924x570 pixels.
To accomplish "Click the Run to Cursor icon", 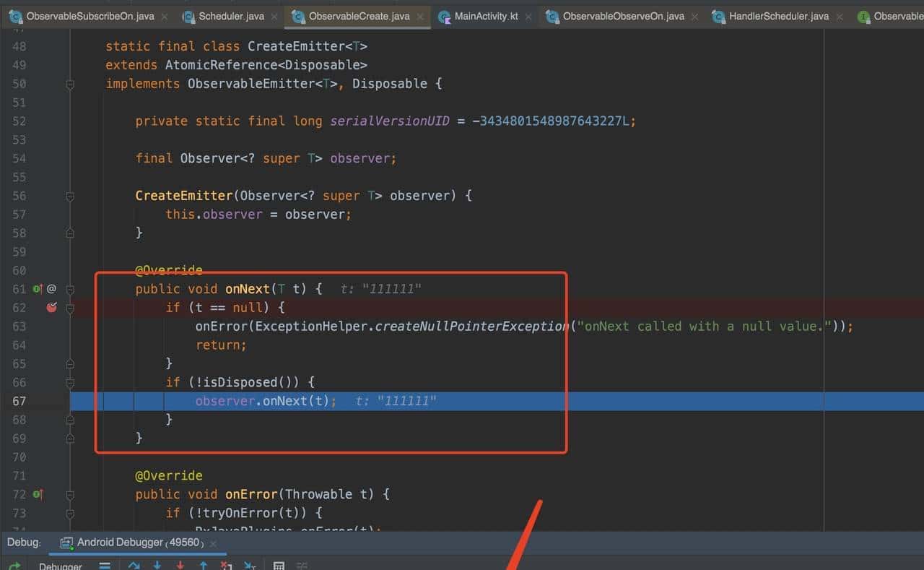I will [x=249, y=566].
